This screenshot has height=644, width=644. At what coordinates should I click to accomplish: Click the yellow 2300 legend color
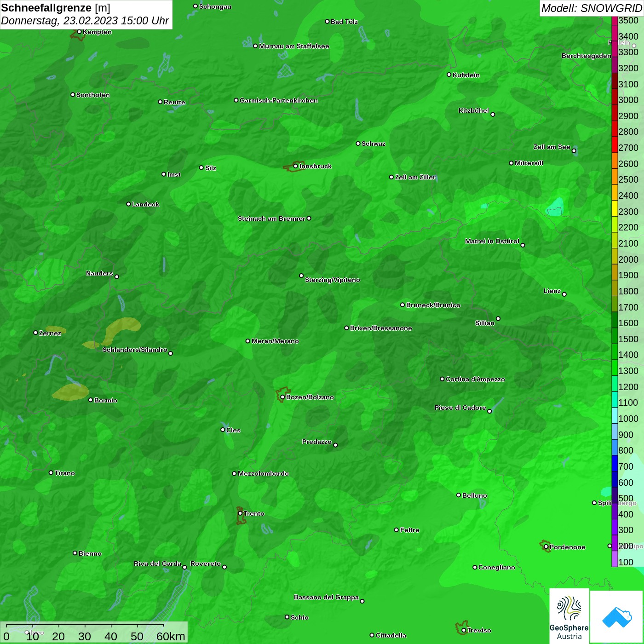(615, 208)
